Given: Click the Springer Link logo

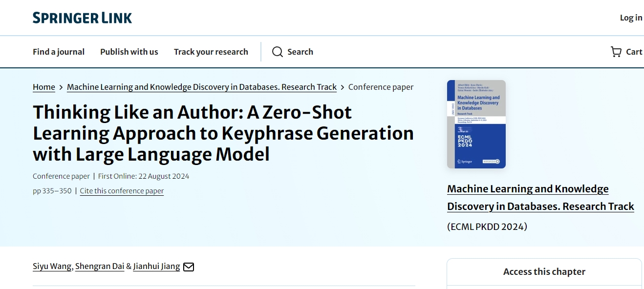Looking at the screenshot, I should tap(82, 18).
